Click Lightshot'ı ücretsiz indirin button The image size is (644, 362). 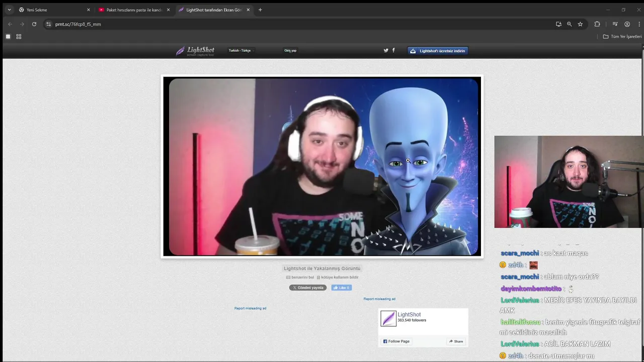pyautogui.click(x=438, y=51)
